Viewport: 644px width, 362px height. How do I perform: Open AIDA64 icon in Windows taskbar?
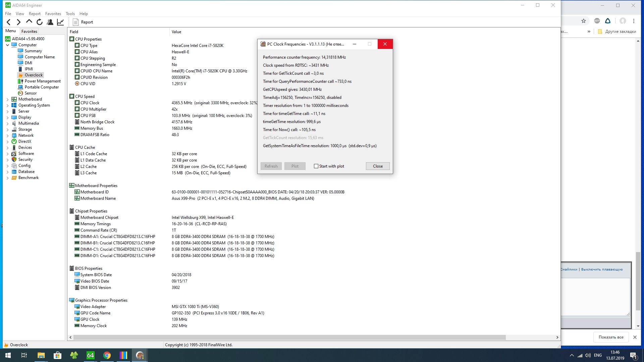tap(90, 355)
